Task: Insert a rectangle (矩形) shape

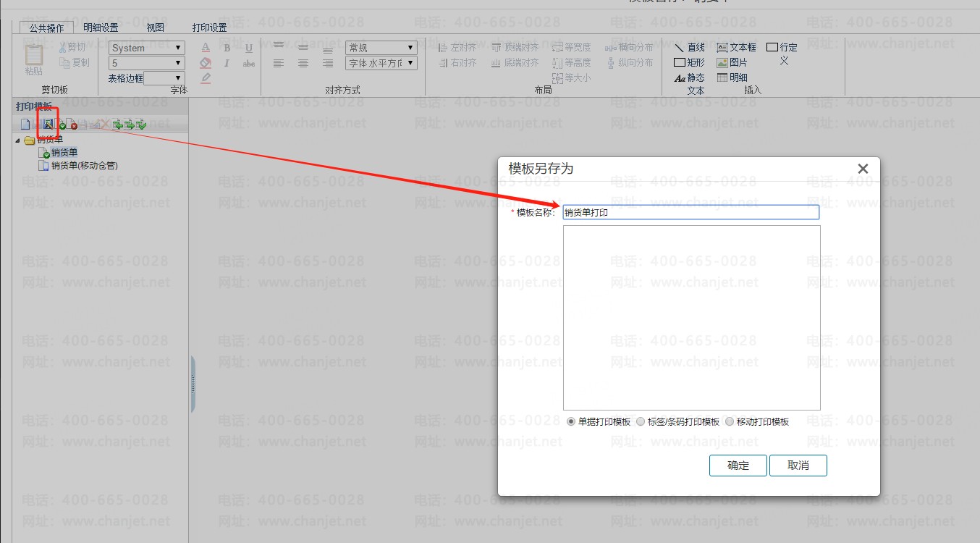Action: (689, 63)
